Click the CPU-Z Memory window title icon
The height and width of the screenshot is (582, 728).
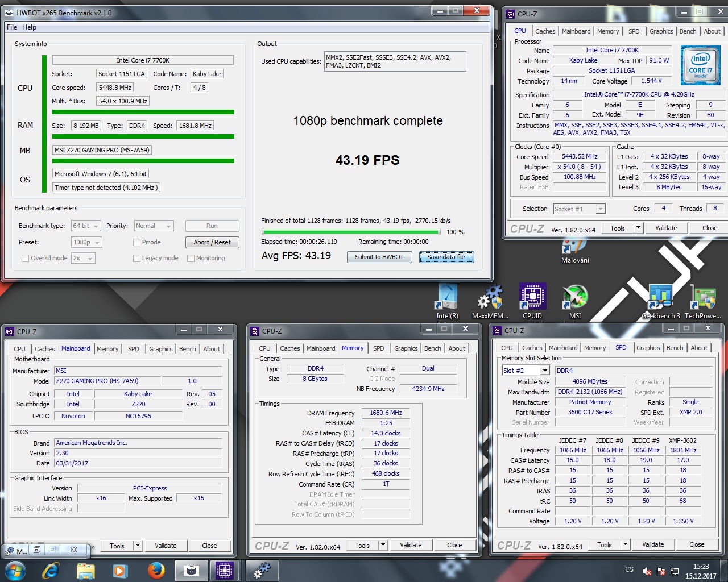(254, 331)
